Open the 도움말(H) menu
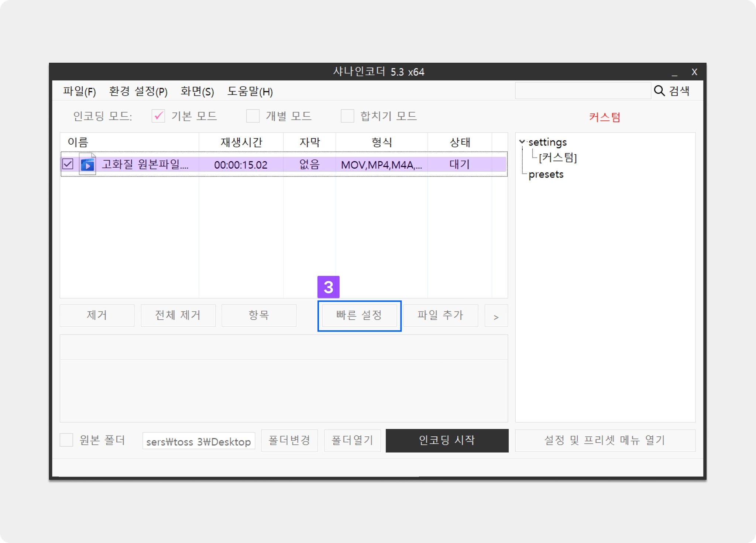Screen dimensions: 756x543 pos(250,91)
